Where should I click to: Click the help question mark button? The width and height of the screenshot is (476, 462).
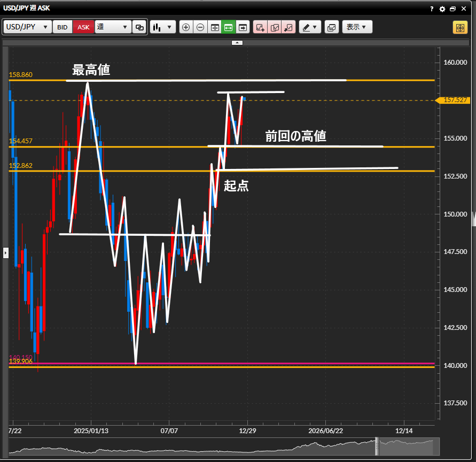pos(432,9)
